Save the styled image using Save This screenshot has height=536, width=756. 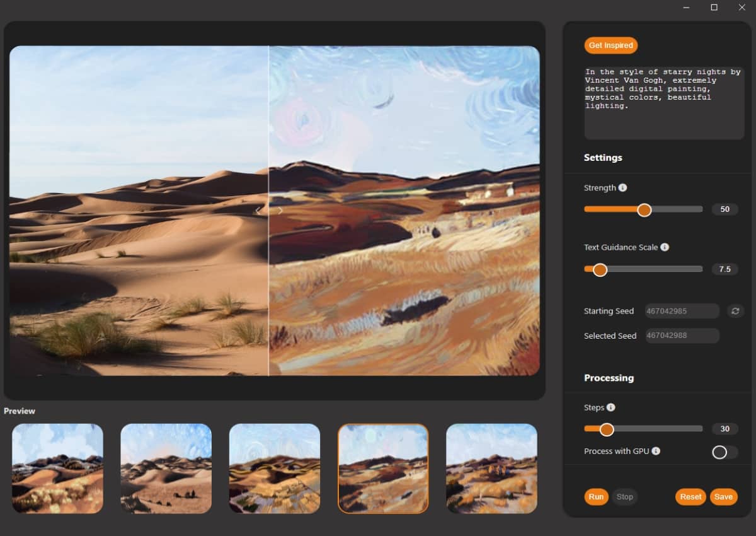coord(723,497)
